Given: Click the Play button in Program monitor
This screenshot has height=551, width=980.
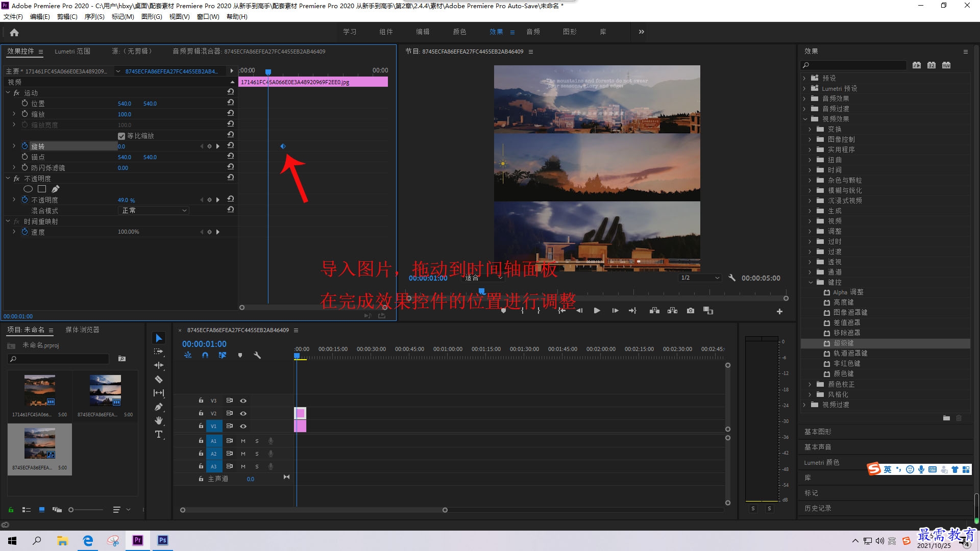Looking at the screenshot, I should tap(597, 311).
